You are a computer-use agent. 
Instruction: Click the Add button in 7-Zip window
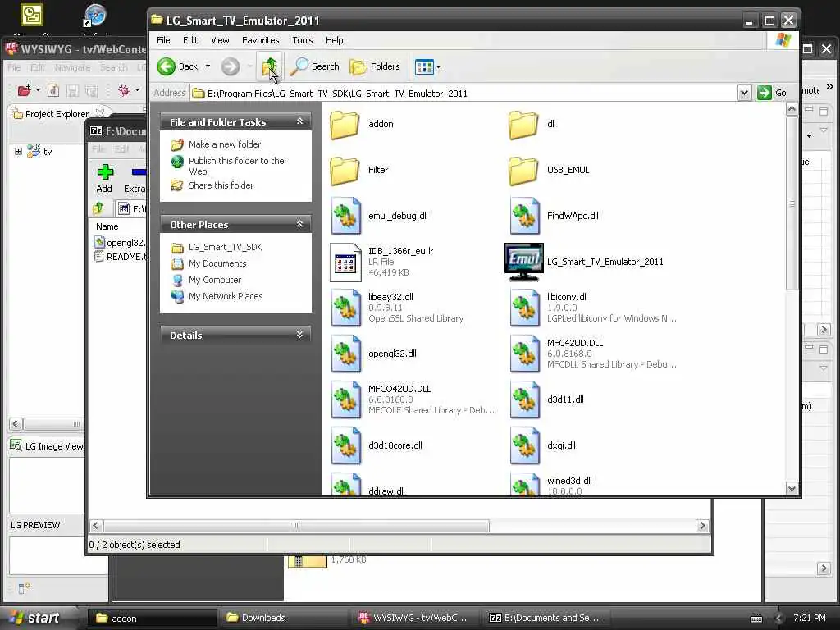click(104, 179)
